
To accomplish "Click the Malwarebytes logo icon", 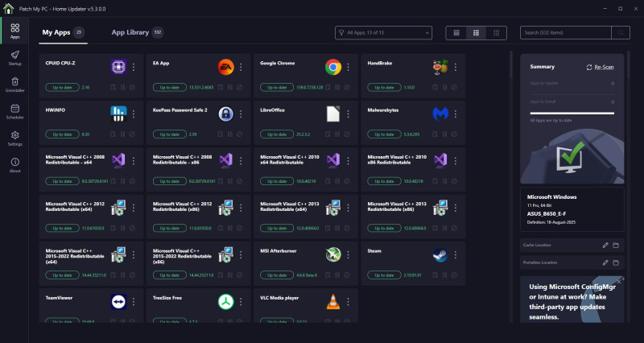I will pyautogui.click(x=440, y=114).
